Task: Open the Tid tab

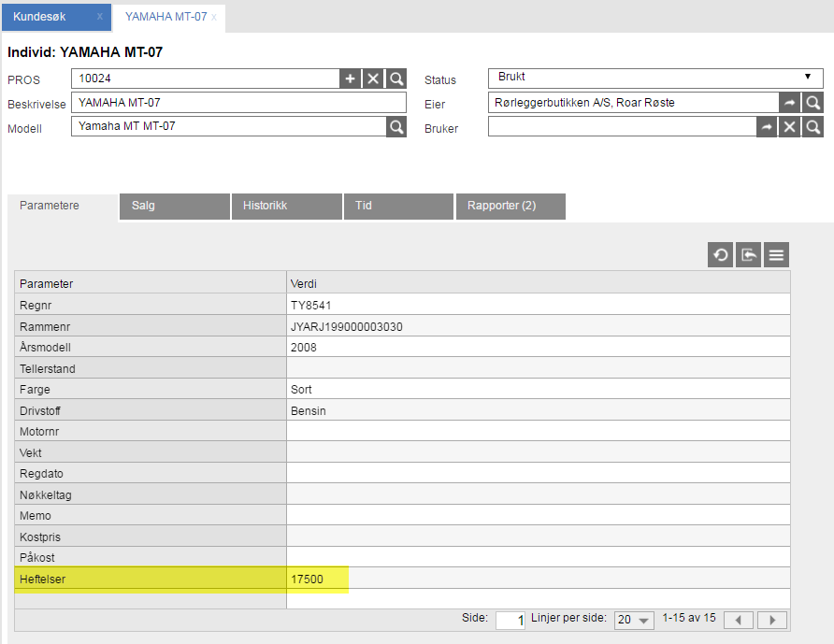Action: (x=398, y=207)
